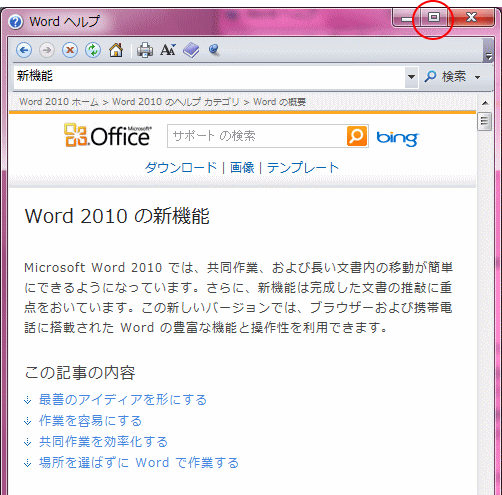Image resolution: width=502 pixels, height=495 pixels.
Task: Stop loading with the red X icon
Action: coord(70,51)
